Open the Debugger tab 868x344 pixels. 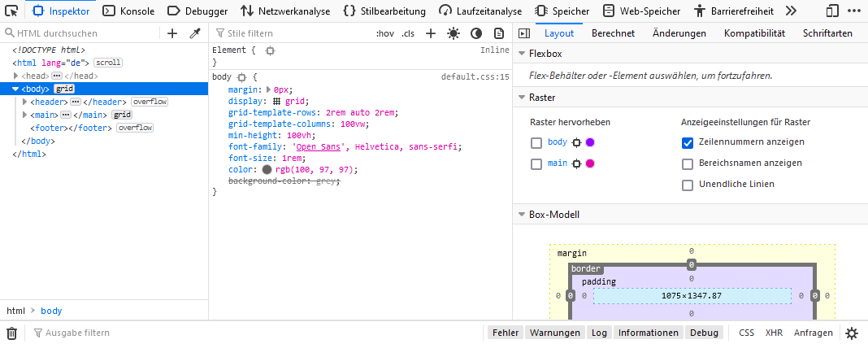point(197,11)
